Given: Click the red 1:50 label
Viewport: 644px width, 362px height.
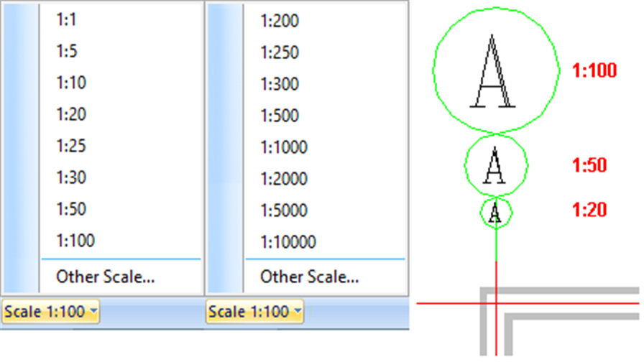Looking at the screenshot, I should click(590, 165).
